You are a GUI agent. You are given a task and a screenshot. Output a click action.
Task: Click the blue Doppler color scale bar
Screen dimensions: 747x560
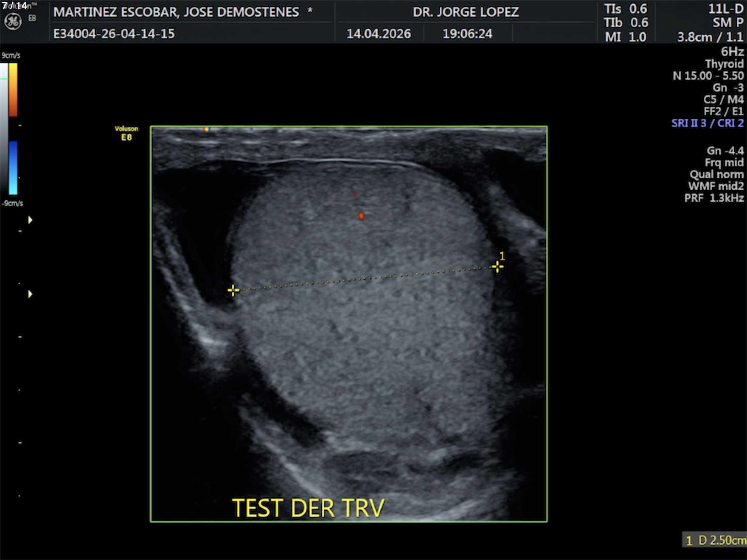(13, 168)
